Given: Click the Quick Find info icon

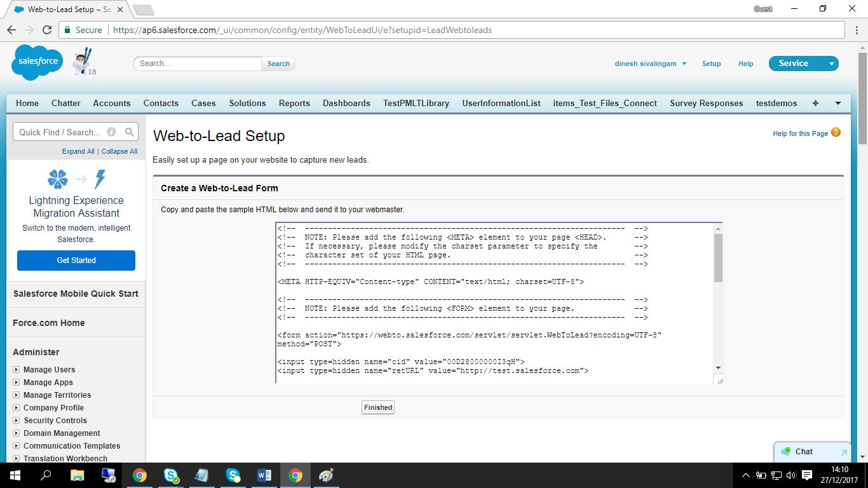Looking at the screenshot, I should [x=111, y=132].
